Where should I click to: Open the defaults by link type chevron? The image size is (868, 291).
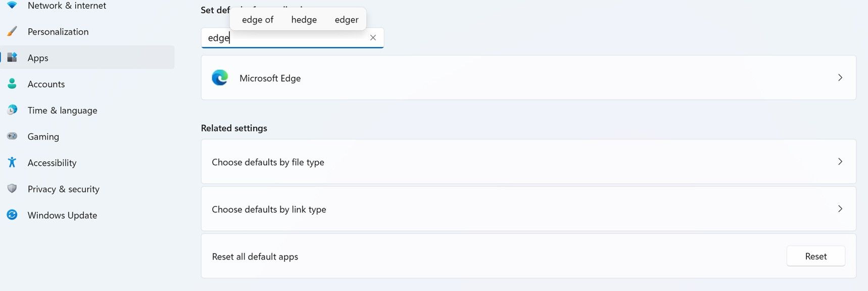[840, 209]
